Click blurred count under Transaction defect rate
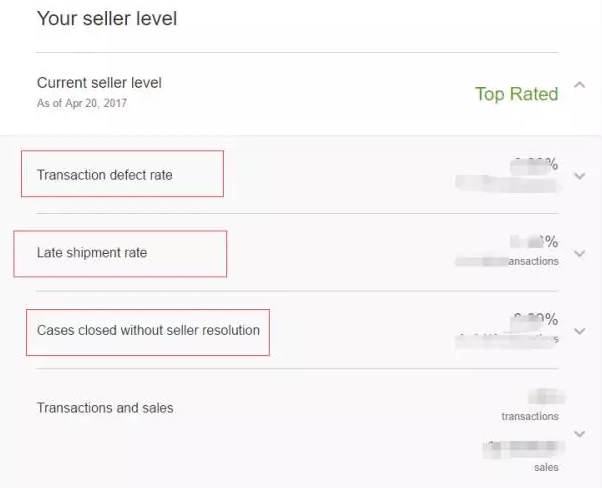This screenshot has height=488, width=602. pyautogui.click(x=505, y=183)
